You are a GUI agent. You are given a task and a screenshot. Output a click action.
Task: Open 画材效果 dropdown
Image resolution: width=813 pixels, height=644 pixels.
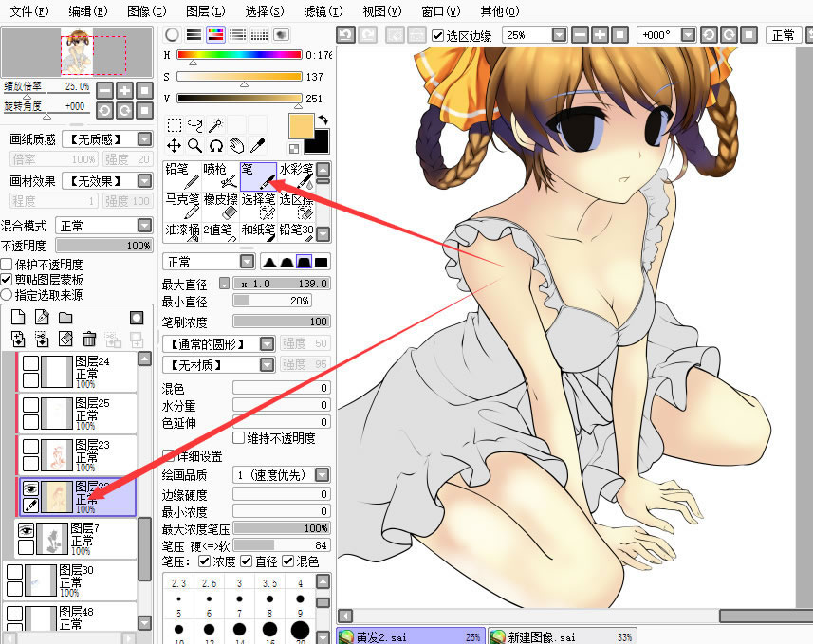(x=144, y=181)
